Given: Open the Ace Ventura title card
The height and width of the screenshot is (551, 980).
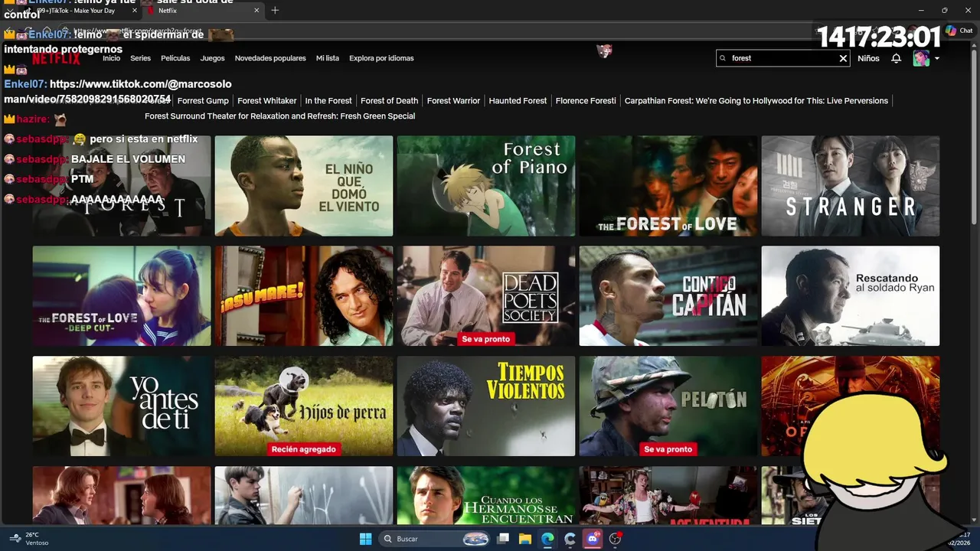Looking at the screenshot, I should pos(668,496).
